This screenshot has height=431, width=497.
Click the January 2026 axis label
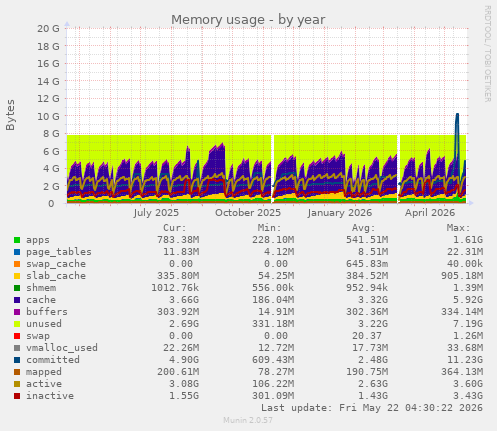[339, 213]
